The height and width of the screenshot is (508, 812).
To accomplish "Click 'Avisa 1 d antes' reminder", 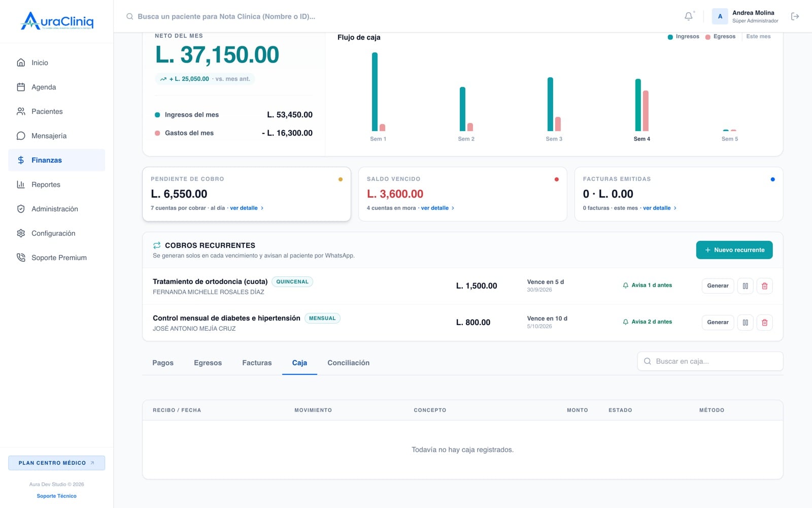I will 648,285.
